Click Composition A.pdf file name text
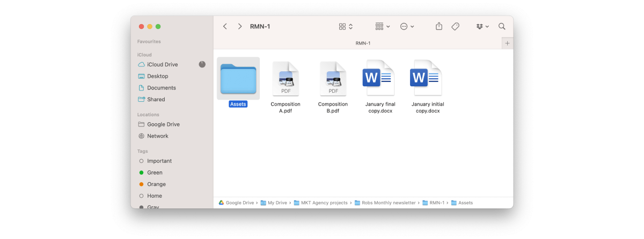This screenshot has width=644, height=239. click(286, 108)
